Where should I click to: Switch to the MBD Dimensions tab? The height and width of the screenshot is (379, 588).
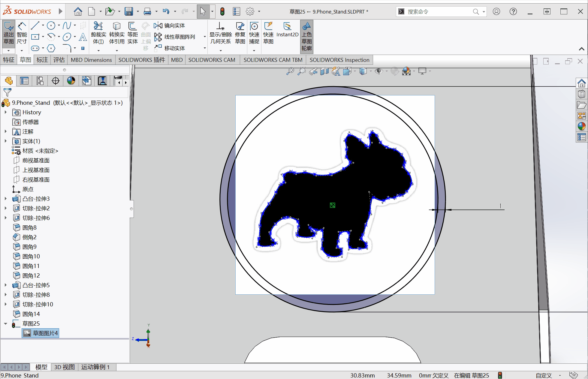[x=91, y=60]
